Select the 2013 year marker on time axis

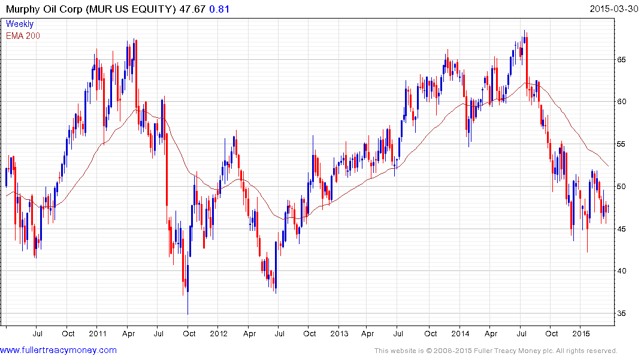click(x=339, y=333)
